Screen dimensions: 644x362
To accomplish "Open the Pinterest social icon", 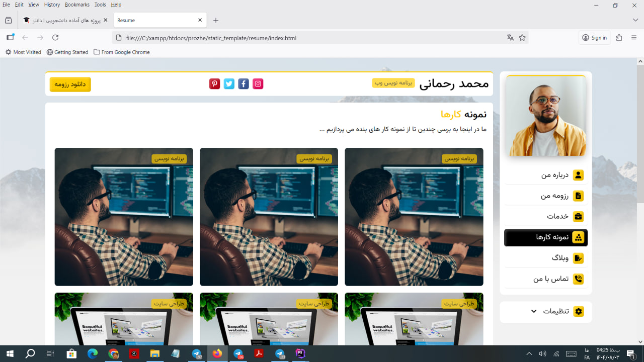I will point(215,83).
